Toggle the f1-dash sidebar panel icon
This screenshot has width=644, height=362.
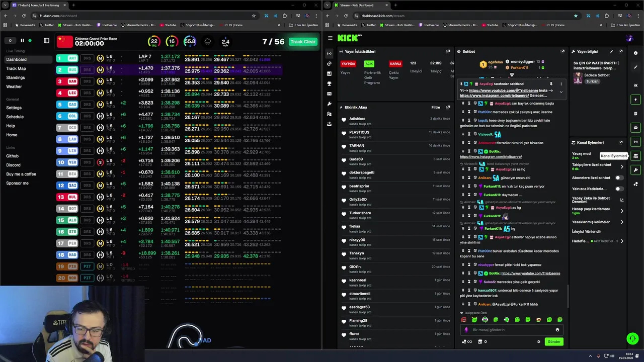(46, 41)
